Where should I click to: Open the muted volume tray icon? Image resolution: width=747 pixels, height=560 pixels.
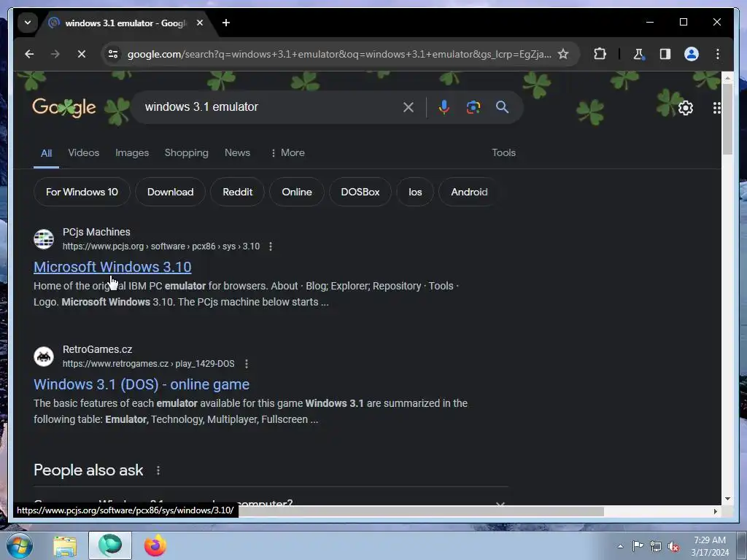[673, 547]
